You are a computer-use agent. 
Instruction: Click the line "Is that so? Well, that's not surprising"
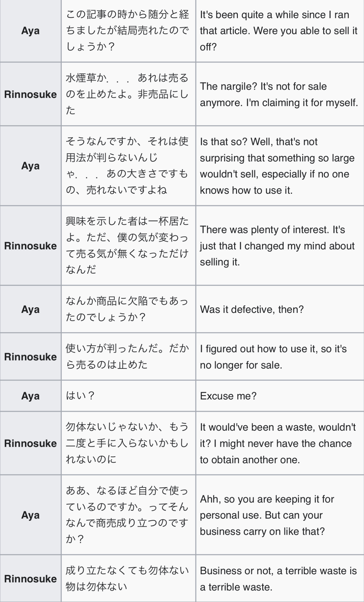pos(277,166)
